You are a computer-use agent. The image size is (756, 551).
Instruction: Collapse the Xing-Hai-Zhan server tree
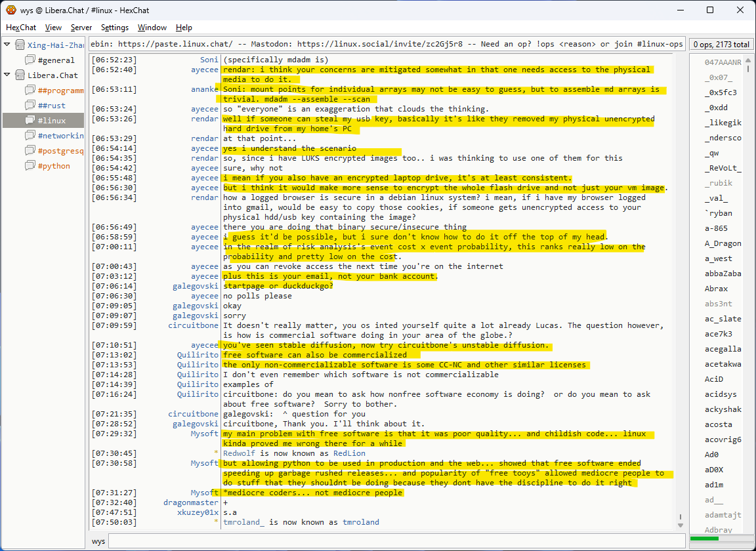[x=7, y=45]
